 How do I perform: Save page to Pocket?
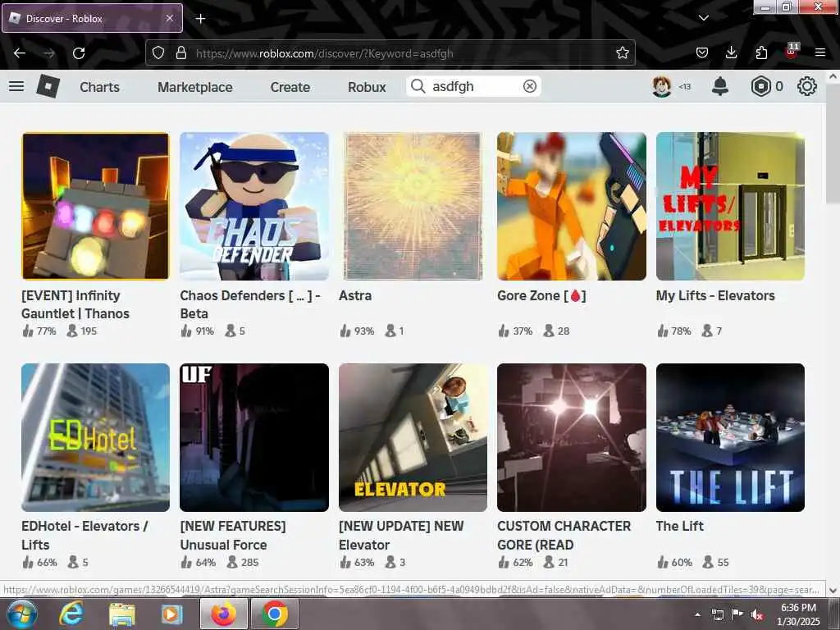coord(702,52)
